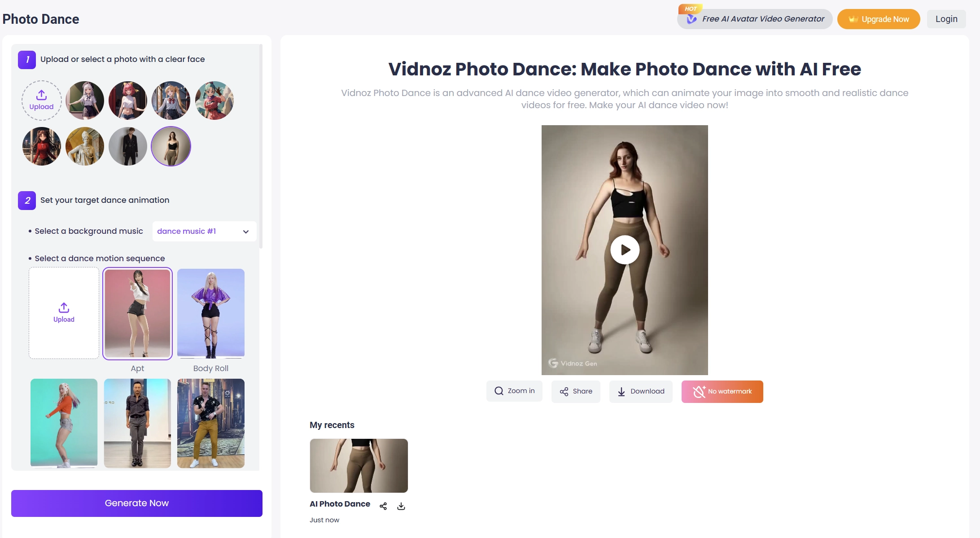Upload a custom dance motion video

point(64,313)
